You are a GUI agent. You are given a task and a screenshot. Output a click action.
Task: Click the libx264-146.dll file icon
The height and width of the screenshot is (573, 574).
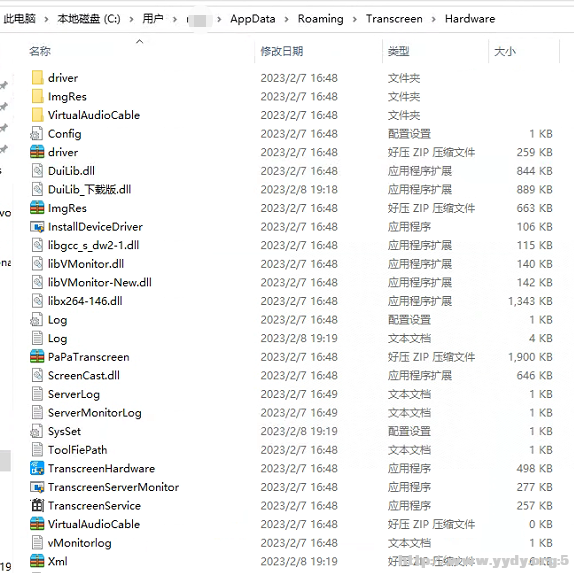tap(37, 301)
